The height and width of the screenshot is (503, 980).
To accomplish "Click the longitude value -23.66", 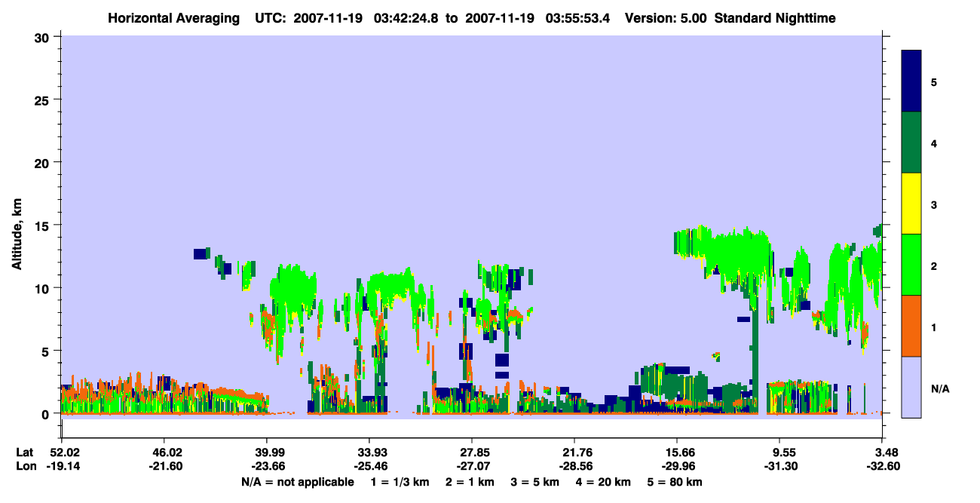I will 267,467.
